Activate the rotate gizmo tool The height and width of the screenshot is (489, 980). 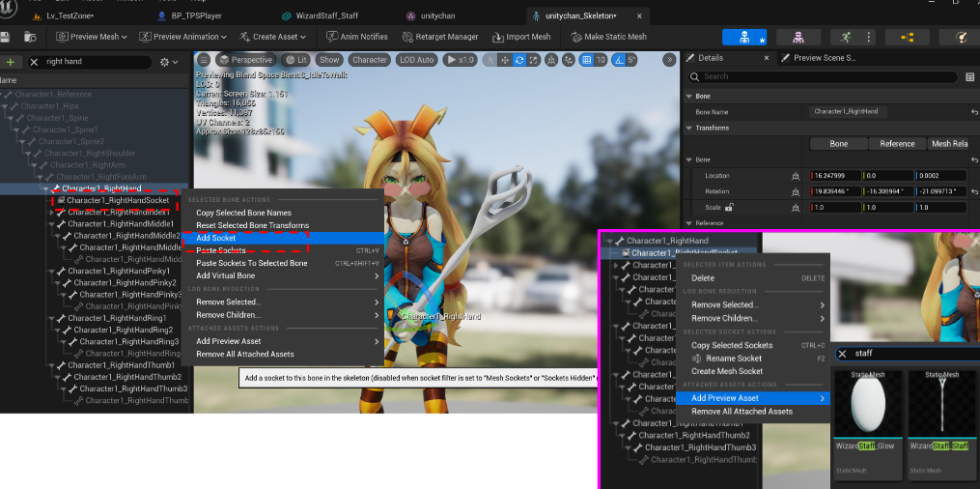(x=518, y=60)
